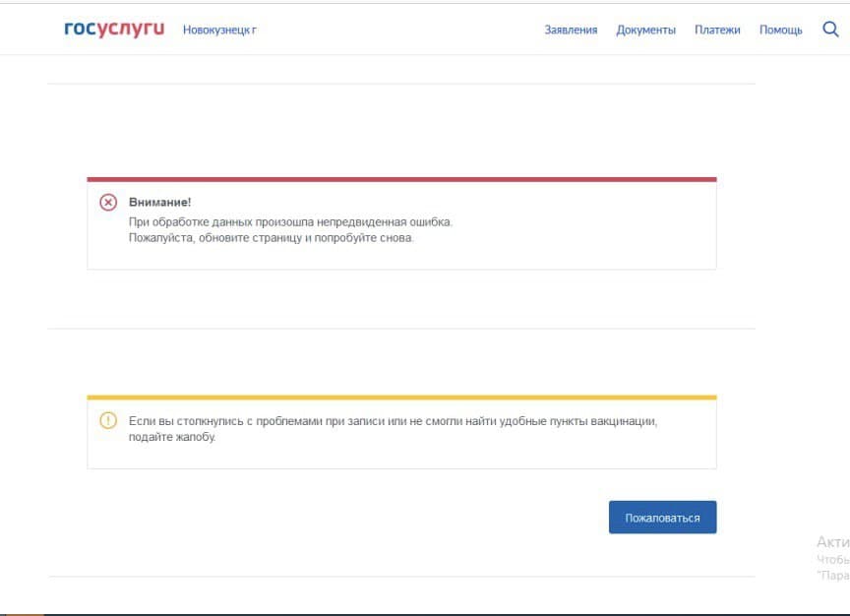The image size is (850, 616).
Task: Open the Документы menu
Action: [645, 31]
